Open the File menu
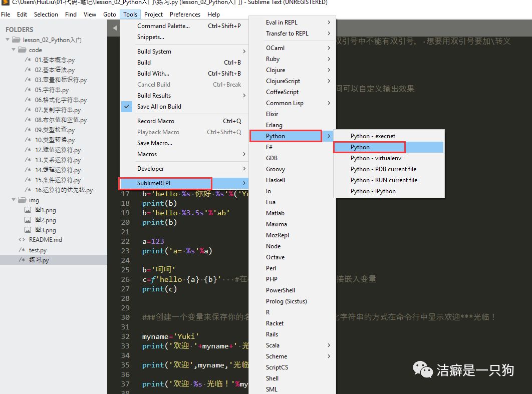Viewport: 532px width, 394px height. click(6, 14)
